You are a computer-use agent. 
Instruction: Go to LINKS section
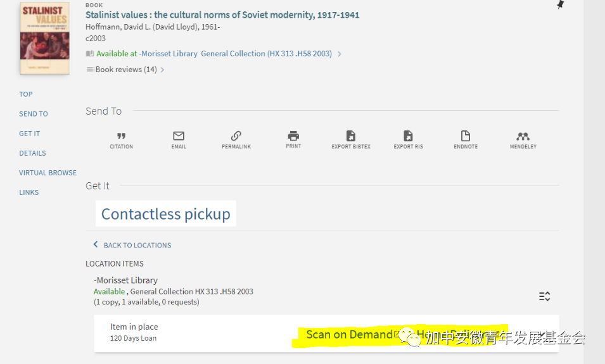29,192
